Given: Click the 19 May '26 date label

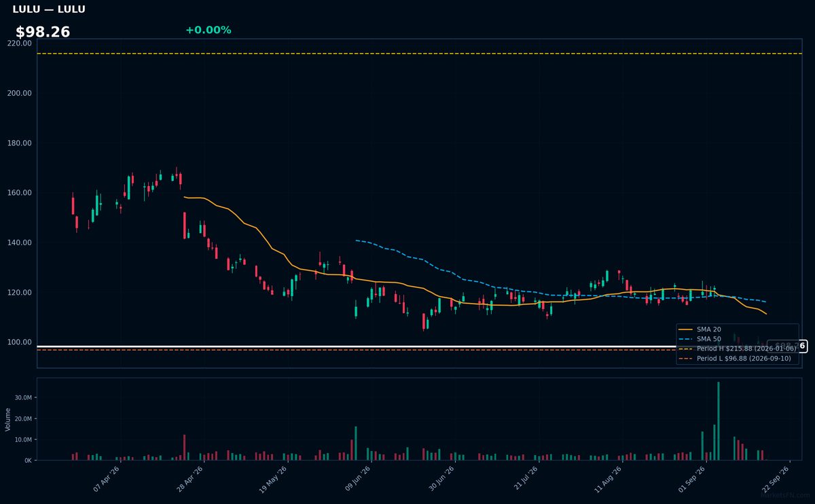Looking at the screenshot, I should point(273,479).
